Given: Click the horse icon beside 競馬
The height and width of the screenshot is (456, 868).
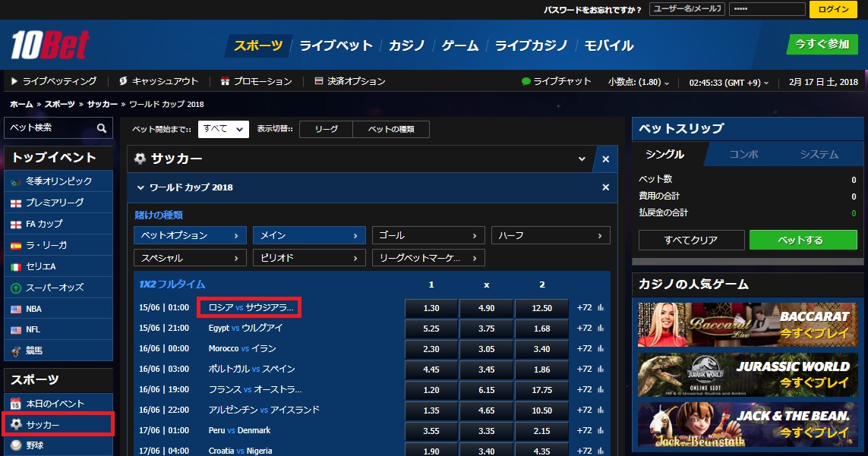Looking at the screenshot, I should tap(16, 351).
